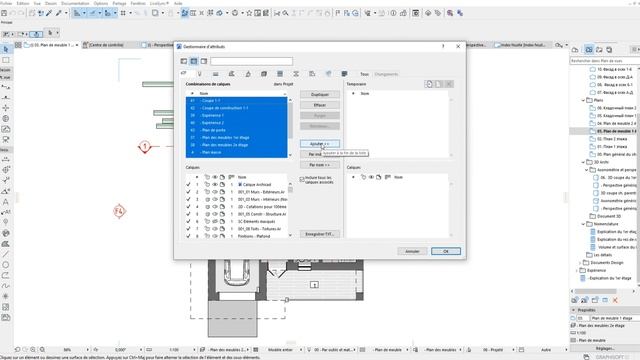Toggle eye visibility of Calque Archicad layer
Screen dimensions: 640x360
[x=215, y=184]
